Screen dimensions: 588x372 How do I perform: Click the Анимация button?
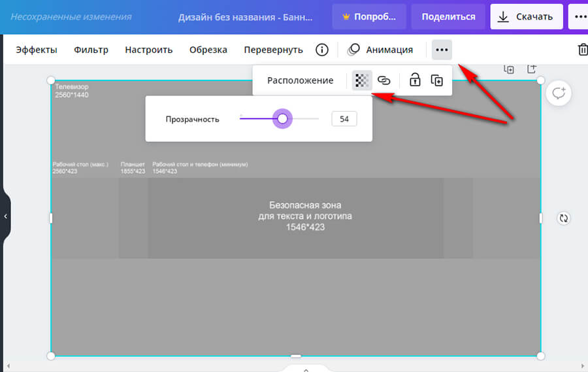pyautogui.click(x=380, y=50)
